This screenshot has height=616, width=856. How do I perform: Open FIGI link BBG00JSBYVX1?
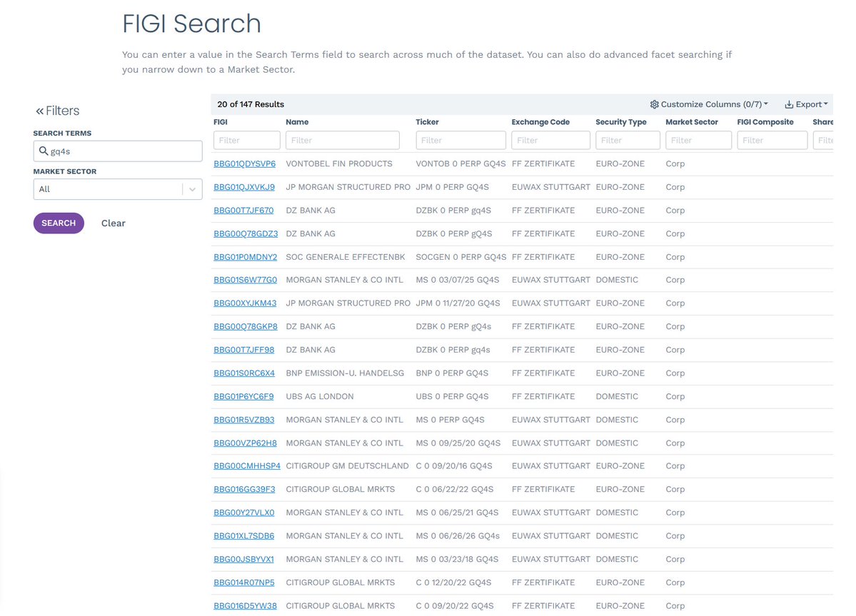tap(243, 560)
